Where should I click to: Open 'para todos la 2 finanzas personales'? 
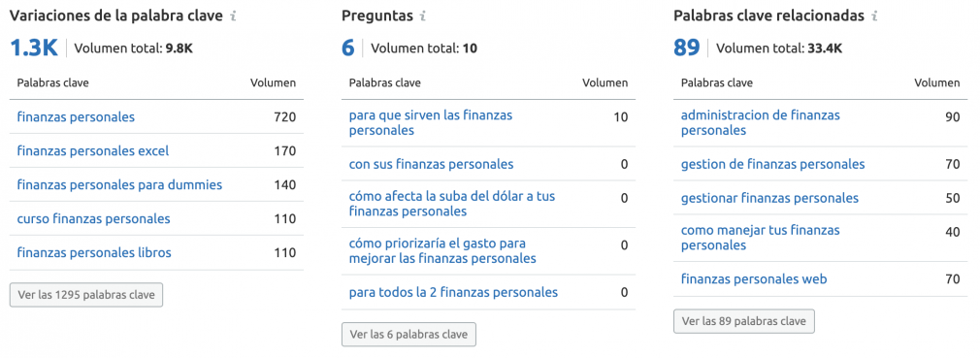coord(453,292)
